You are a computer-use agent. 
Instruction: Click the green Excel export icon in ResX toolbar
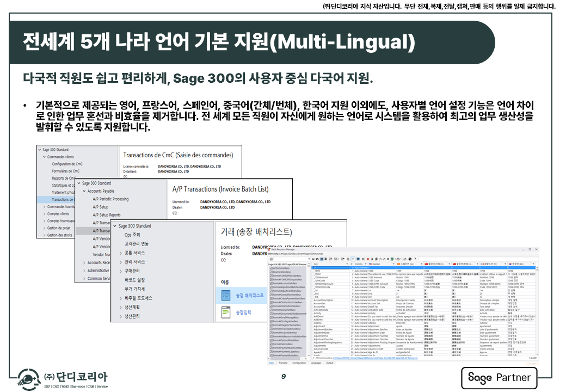pyautogui.click(x=392, y=259)
